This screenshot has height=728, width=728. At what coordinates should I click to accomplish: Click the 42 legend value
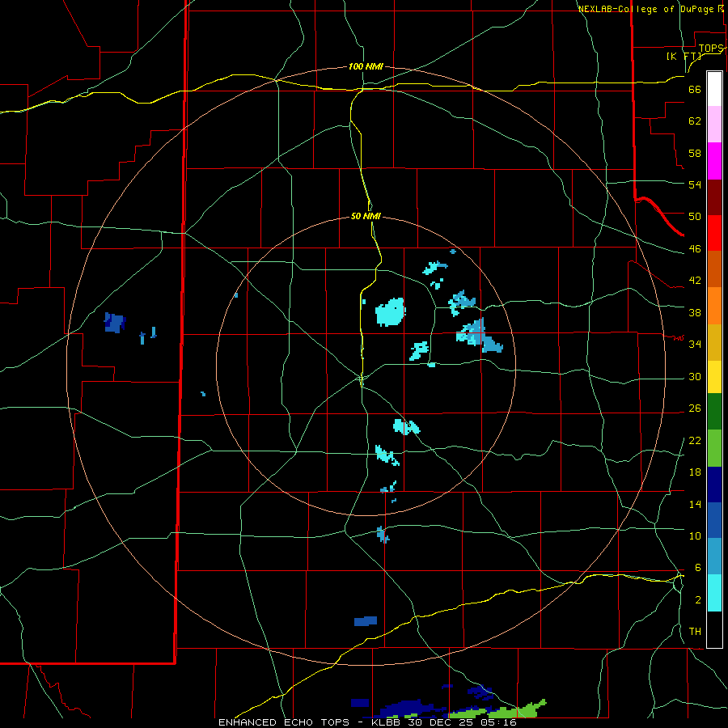point(695,281)
